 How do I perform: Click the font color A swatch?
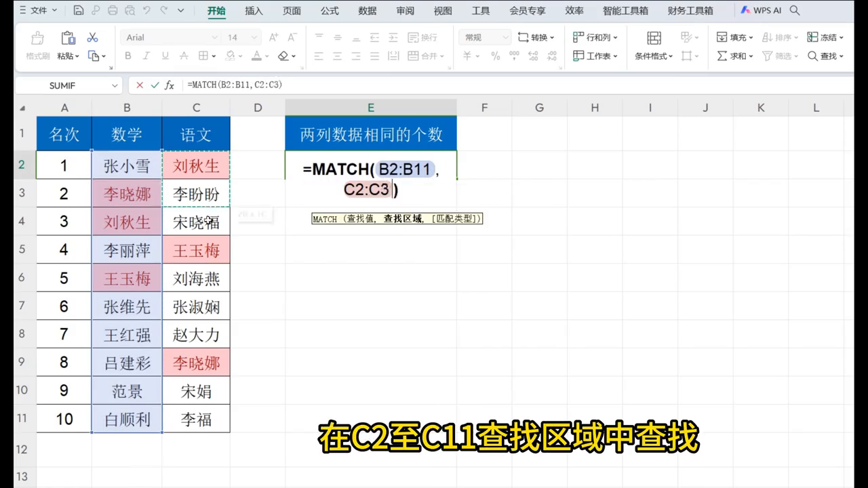click(x=256, y=56)
